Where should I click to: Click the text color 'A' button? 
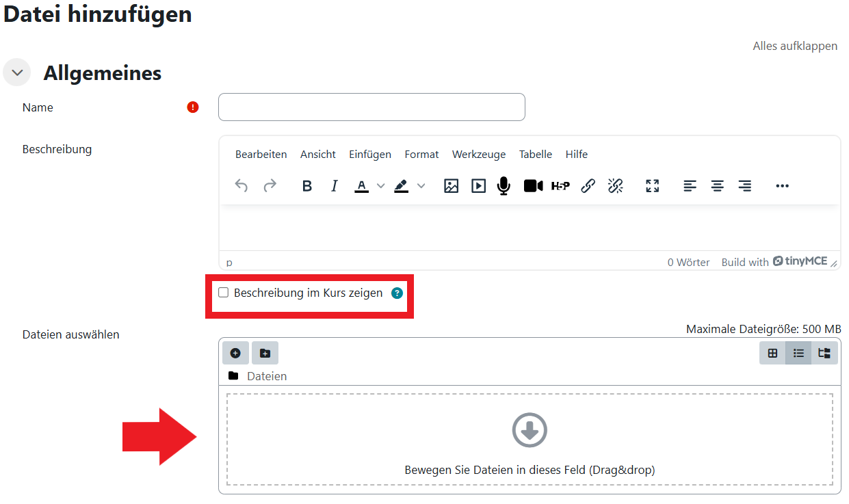point(362,186)
